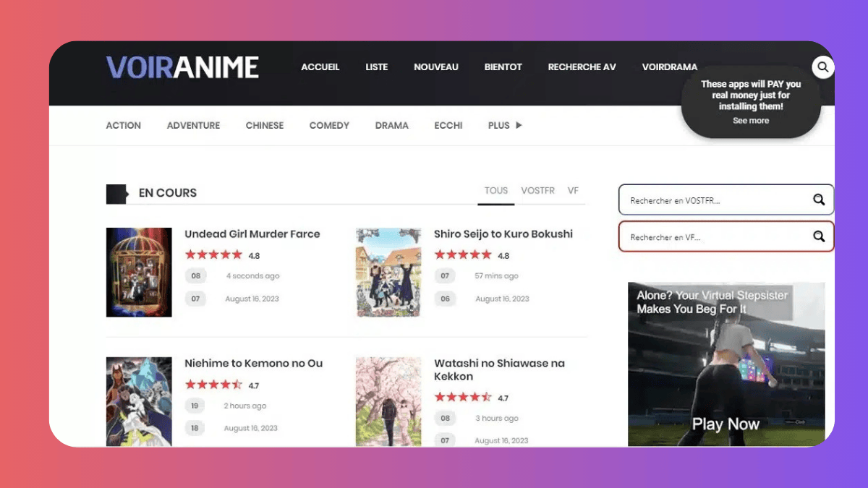Select the TOUS tab
Image resolution: width=868 pixels, height=488 pixels.
(496, 191)
